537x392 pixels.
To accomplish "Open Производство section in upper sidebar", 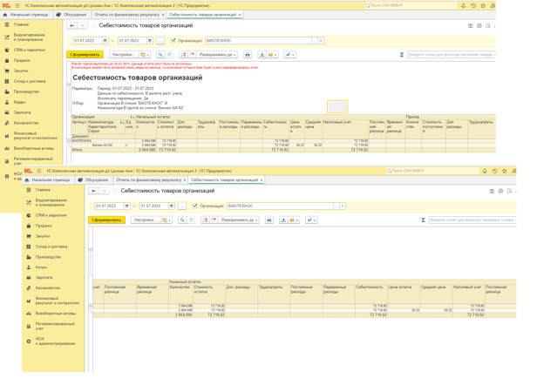I will [x=26, y=91].
